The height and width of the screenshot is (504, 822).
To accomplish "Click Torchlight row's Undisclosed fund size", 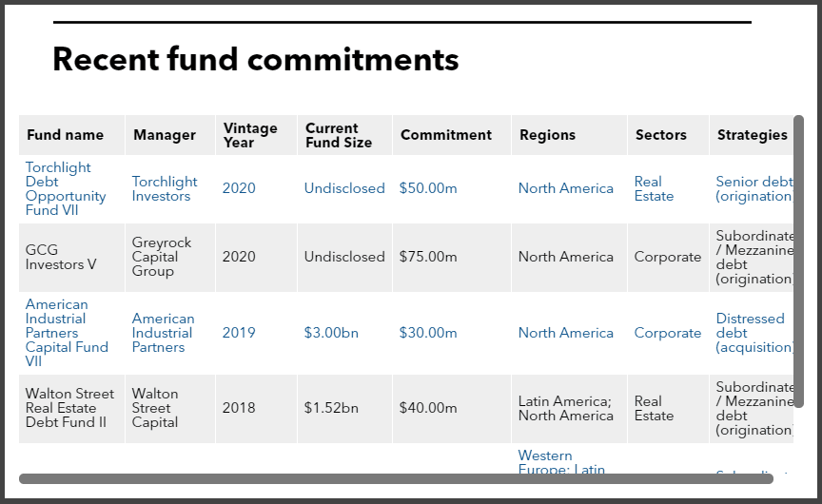I will (344, 188).
